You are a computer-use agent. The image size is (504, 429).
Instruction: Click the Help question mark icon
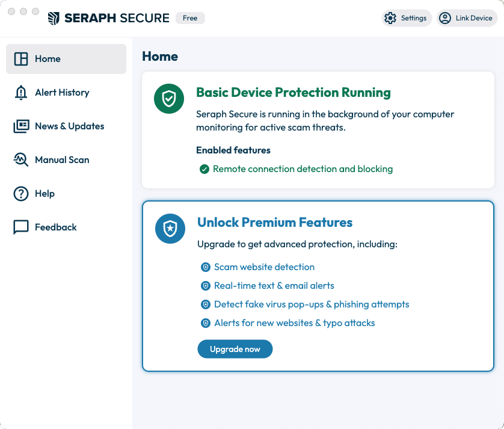21,194
